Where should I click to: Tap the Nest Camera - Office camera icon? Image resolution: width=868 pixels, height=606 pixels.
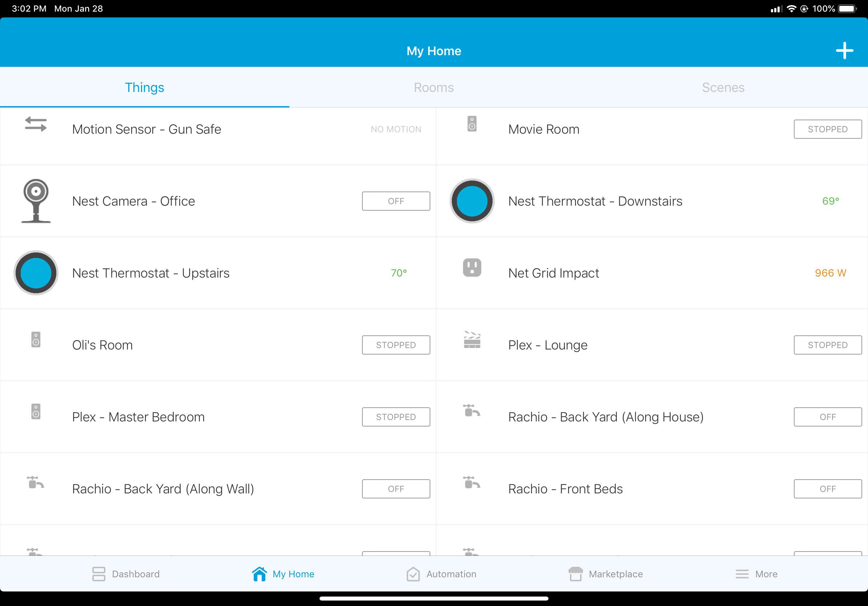click(x=36, y=201)
